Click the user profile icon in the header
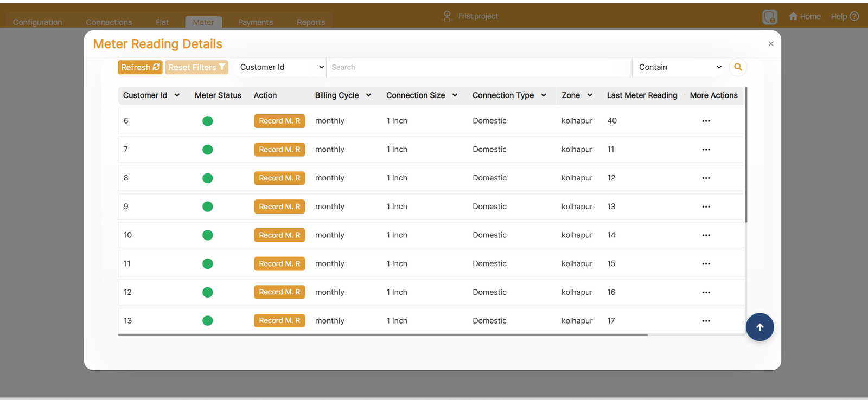The image size is (868, 400). pyautogui.click(x=770, y=17)
